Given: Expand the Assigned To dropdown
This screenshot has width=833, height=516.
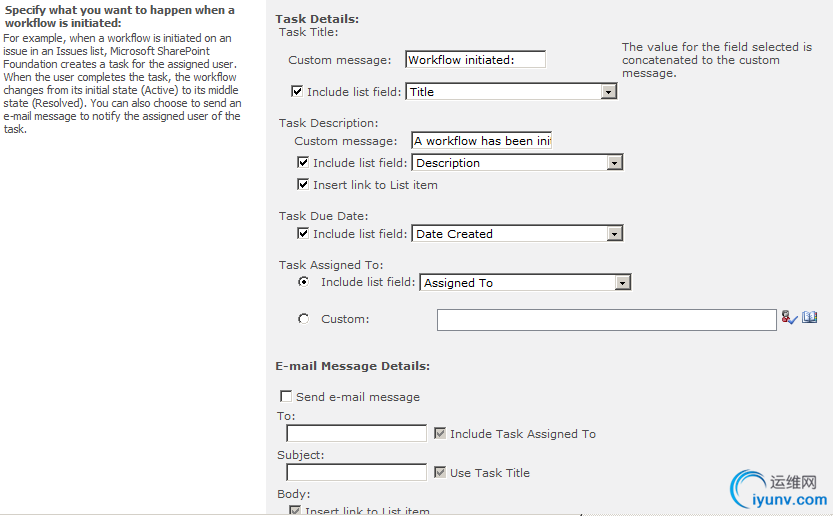Looking at the screenshot, I should 622,283.
